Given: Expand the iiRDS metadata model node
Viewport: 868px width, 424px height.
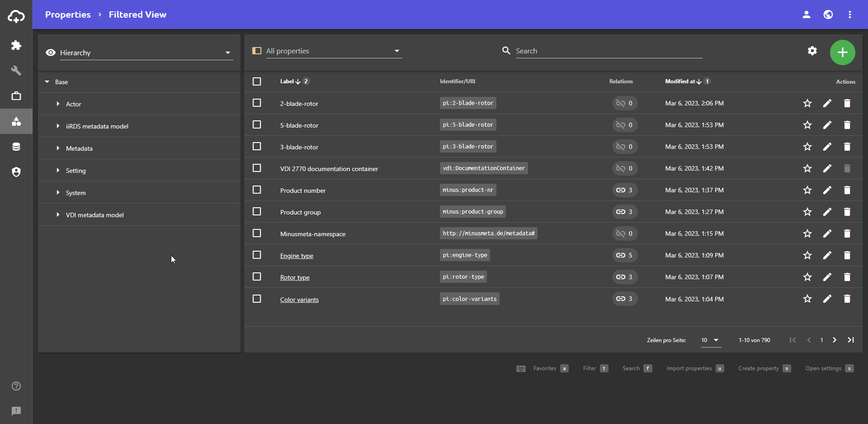Looking at the screenshot, I should [58, 126].
